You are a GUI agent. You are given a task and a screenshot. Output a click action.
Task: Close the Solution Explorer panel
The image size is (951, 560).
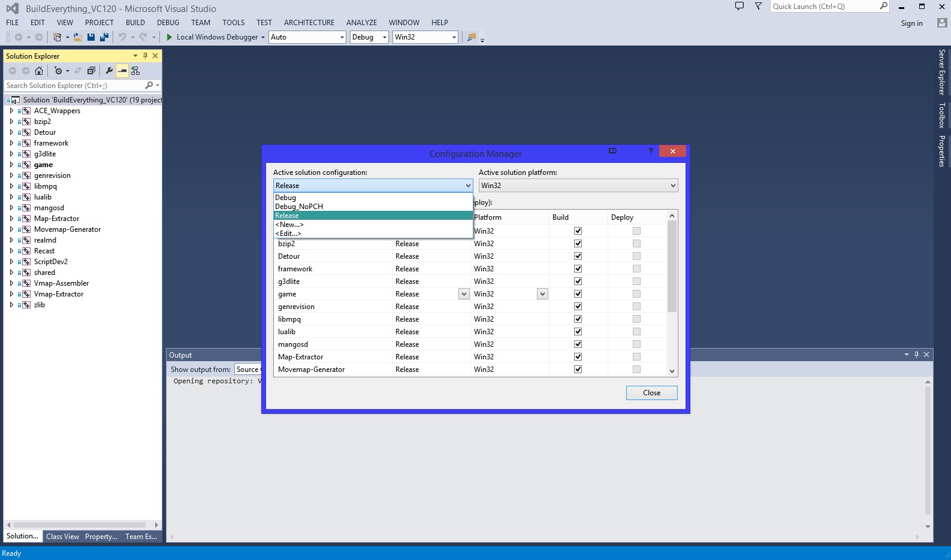[155, 56]
